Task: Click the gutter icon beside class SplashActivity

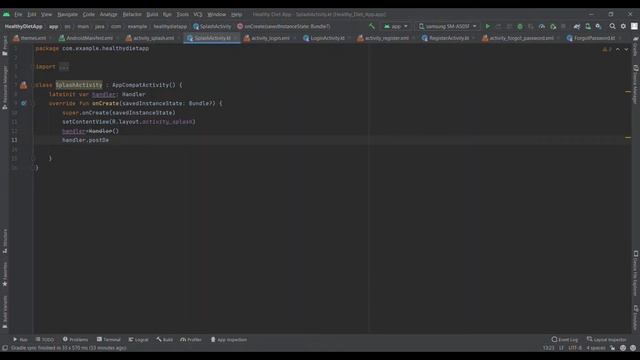Action: (x=24, y=85)
